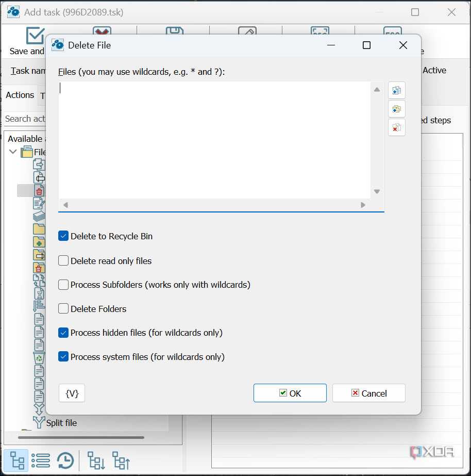The width and height of the screenshot is (471, 476).
Task: Open recent actions history clock icon
Action: pos(65,460)
